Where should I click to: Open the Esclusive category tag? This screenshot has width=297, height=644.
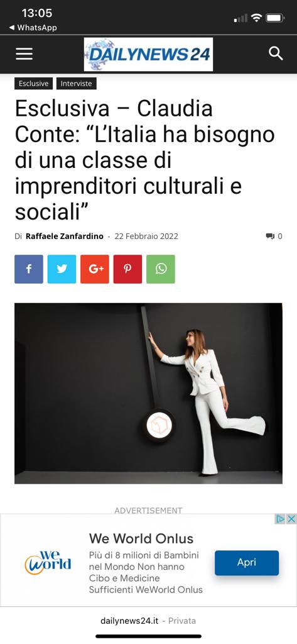[34, 84]
